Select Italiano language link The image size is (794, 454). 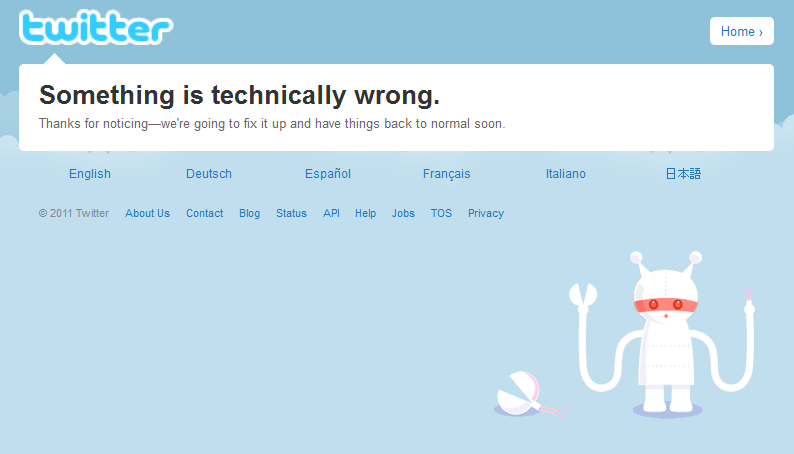[x=566, y=174]
